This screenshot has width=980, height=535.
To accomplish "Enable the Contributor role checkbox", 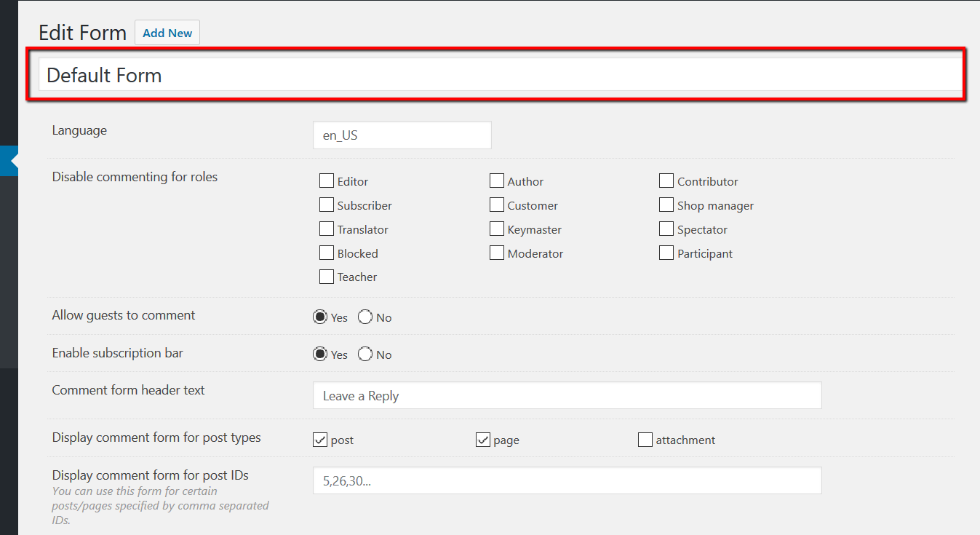I will point(666,181).
